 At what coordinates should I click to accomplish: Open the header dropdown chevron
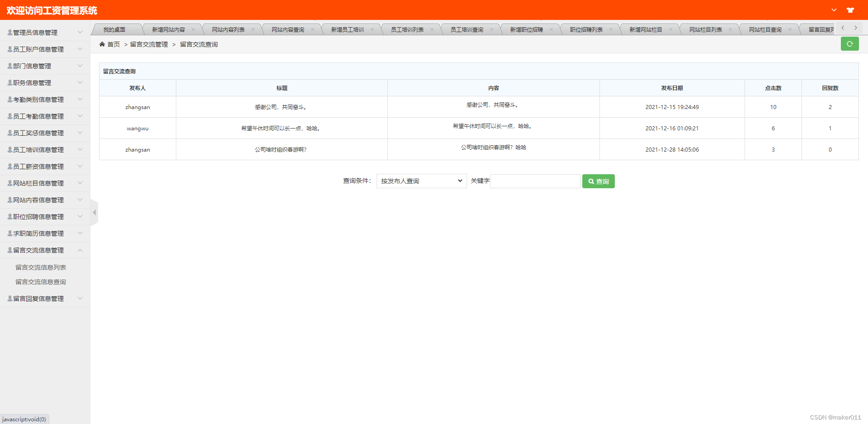pyautogui.click(x=834, y=10)
